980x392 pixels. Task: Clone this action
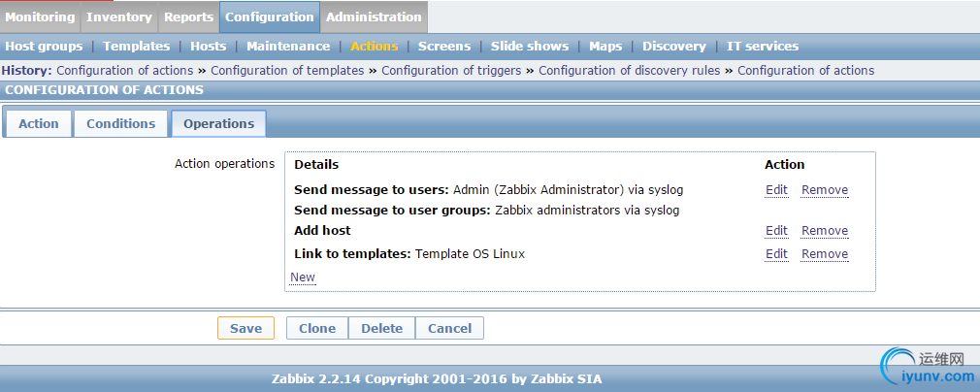coord(317,328)
